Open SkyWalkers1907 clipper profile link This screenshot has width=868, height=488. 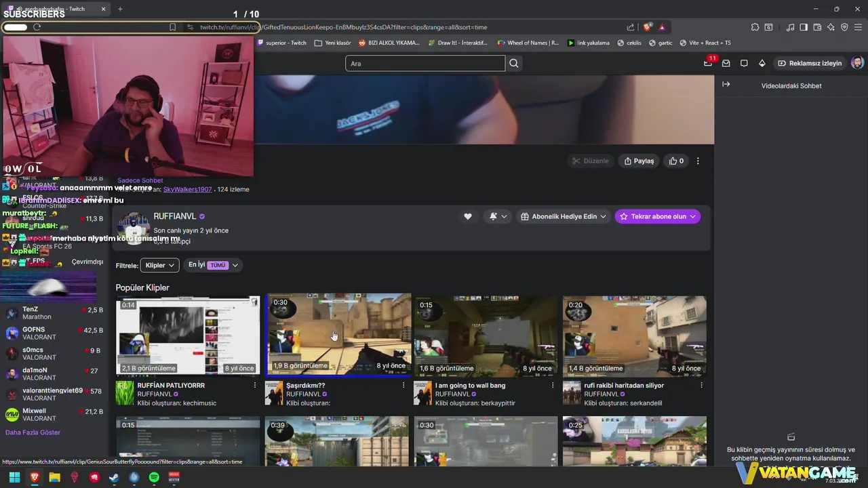[x=188, y=190]
